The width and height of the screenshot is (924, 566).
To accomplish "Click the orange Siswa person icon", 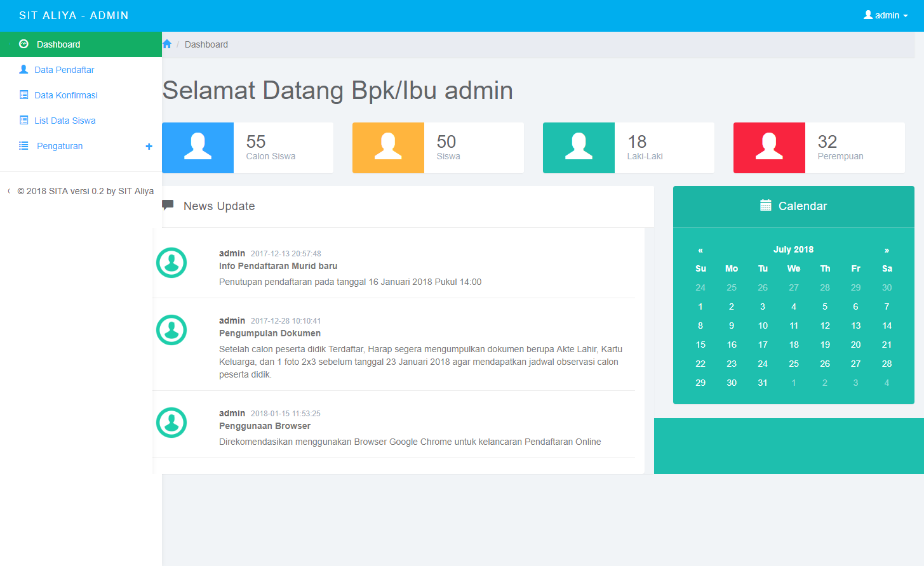I will pos(388,147).
